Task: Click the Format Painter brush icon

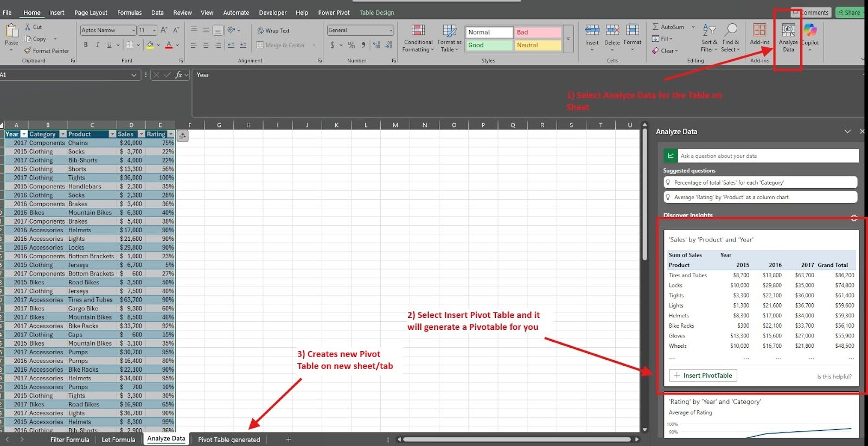Action: pos(28,50)
